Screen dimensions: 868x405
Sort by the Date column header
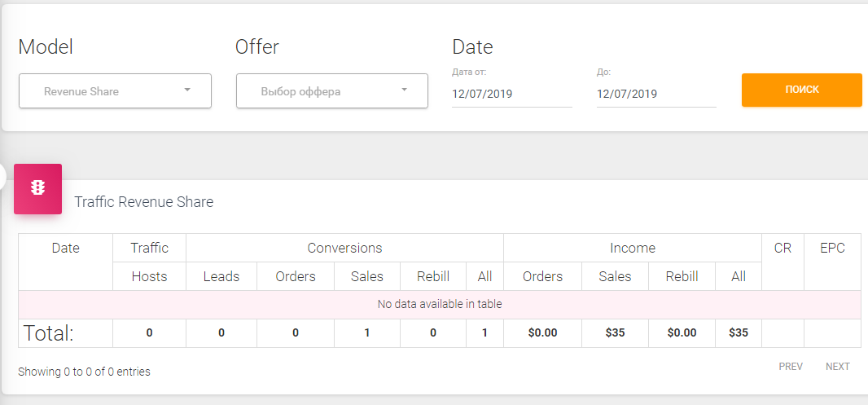point(65,249)
